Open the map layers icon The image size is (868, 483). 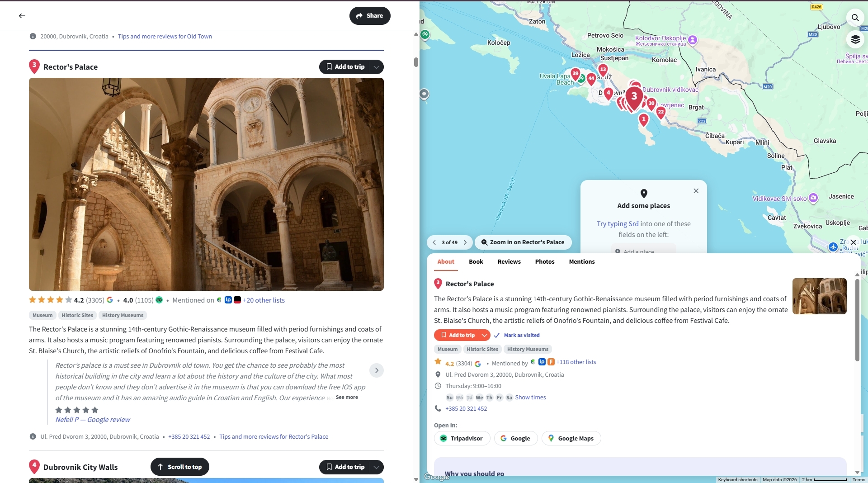tap(855, 40)
